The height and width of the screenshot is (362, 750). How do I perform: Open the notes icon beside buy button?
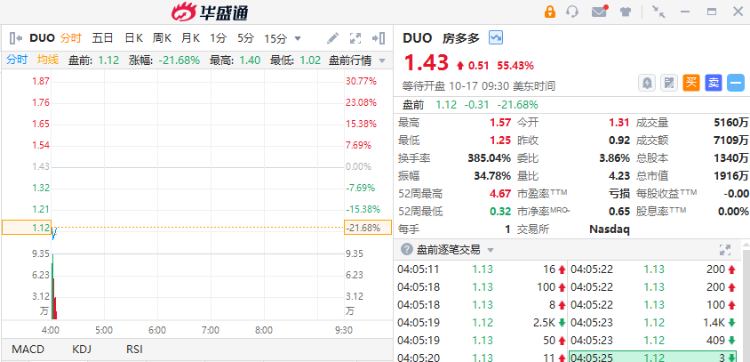(x=669, y=83)
